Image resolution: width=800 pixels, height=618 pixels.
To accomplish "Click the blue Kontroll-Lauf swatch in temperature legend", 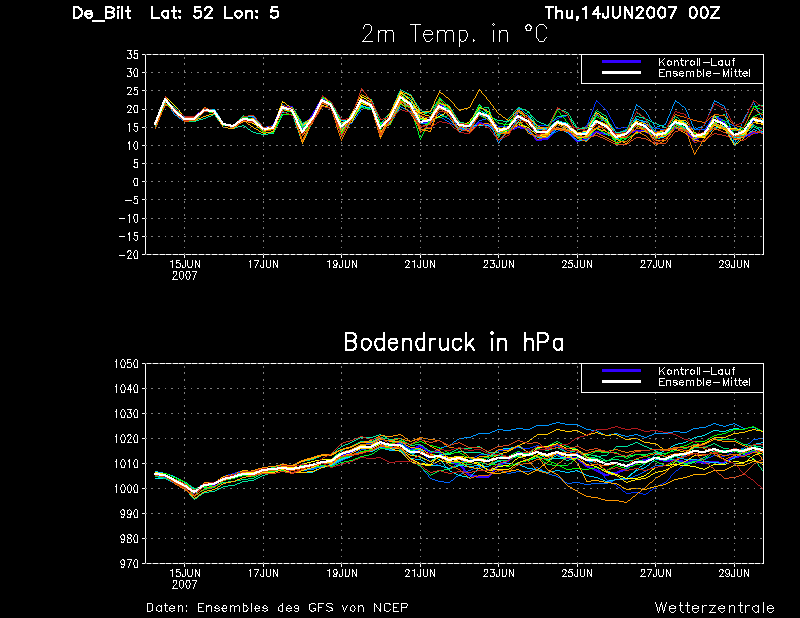I will 621,62.
